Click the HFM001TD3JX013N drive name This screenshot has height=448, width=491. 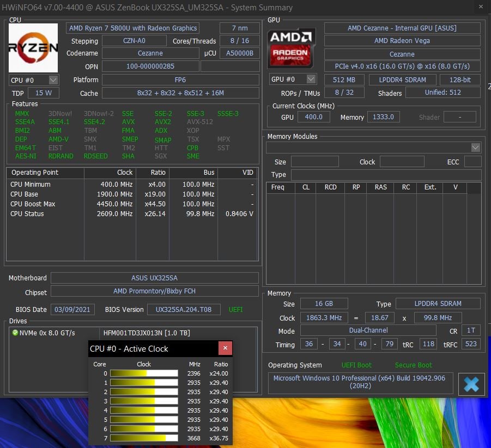pos(147,333)
